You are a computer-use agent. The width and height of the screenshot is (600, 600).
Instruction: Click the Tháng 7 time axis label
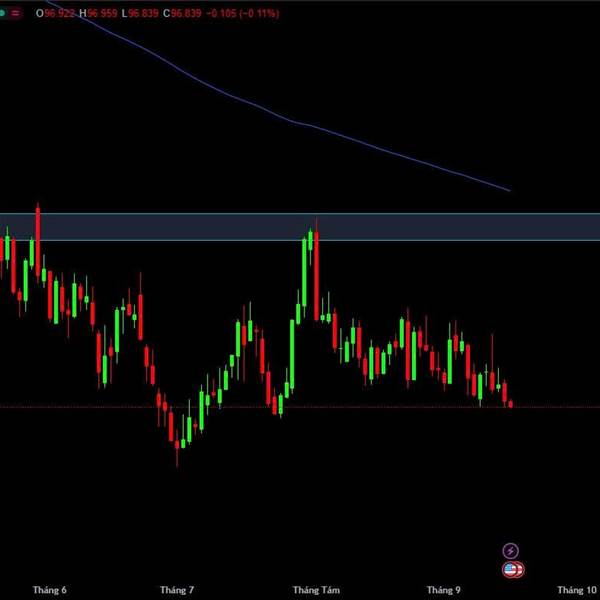click(177, 590)
